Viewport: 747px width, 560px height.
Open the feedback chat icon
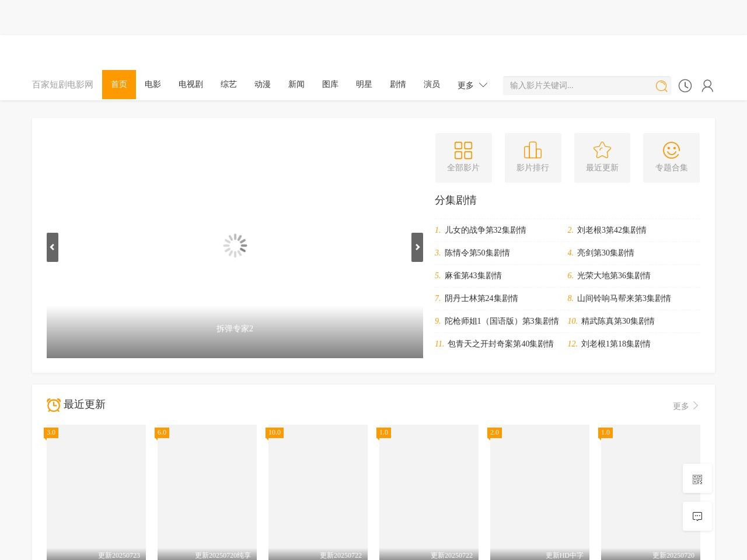pos(697,516)
